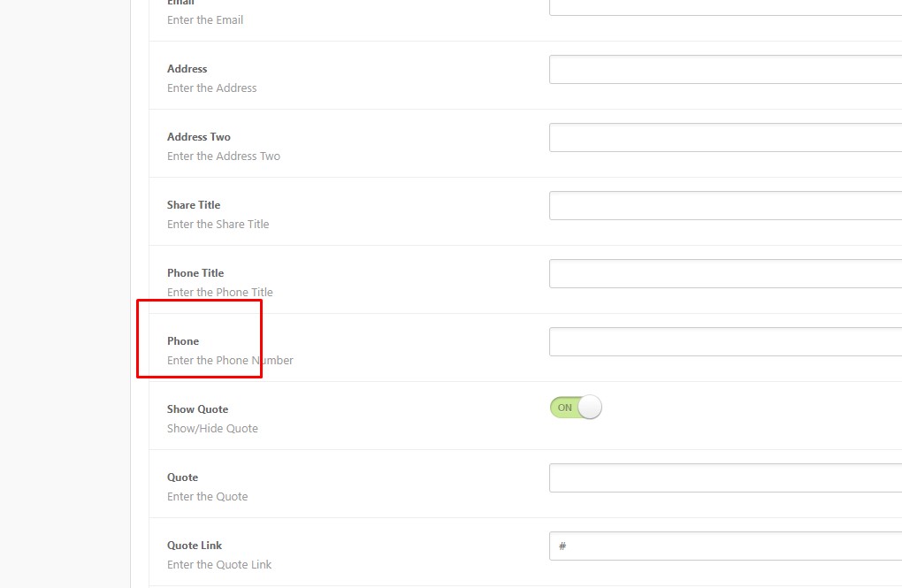Click the Phone Title label
This screenshot has width=902, height=588.
click(x=195, y=273)
